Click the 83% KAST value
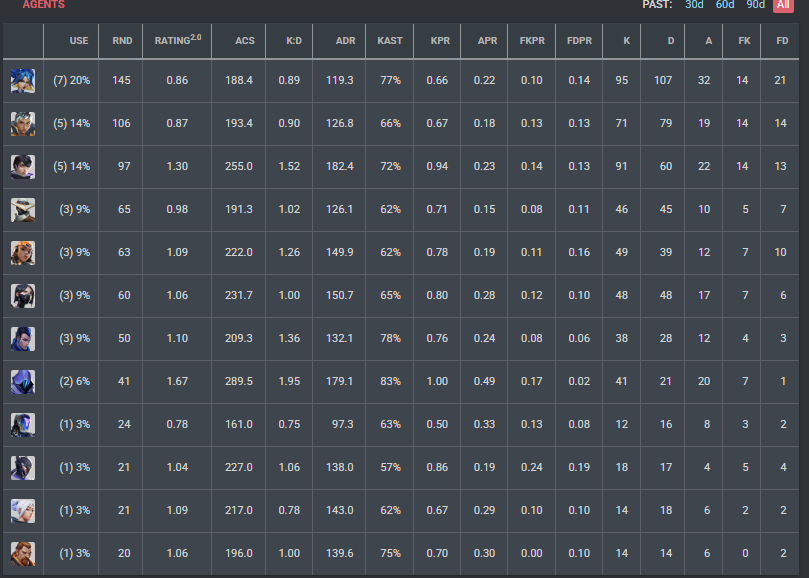 390,381
